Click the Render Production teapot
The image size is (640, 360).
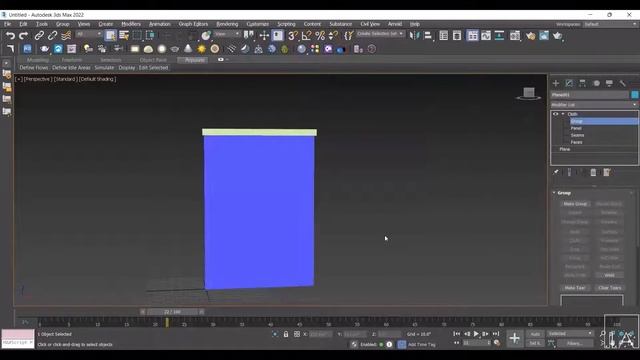pyautogui.click(x=558, y=36)
